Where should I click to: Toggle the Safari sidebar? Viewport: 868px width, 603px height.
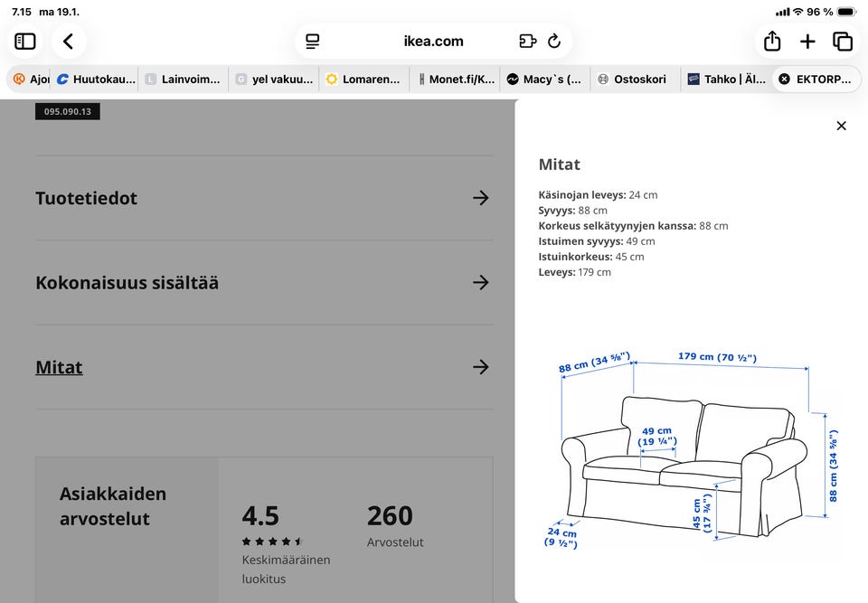coord(25,42)
